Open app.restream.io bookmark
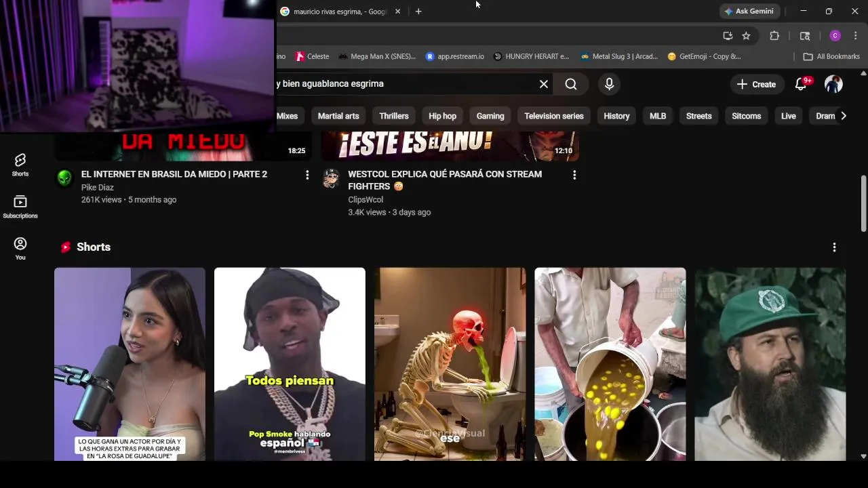868x488 pixels. 454,56
